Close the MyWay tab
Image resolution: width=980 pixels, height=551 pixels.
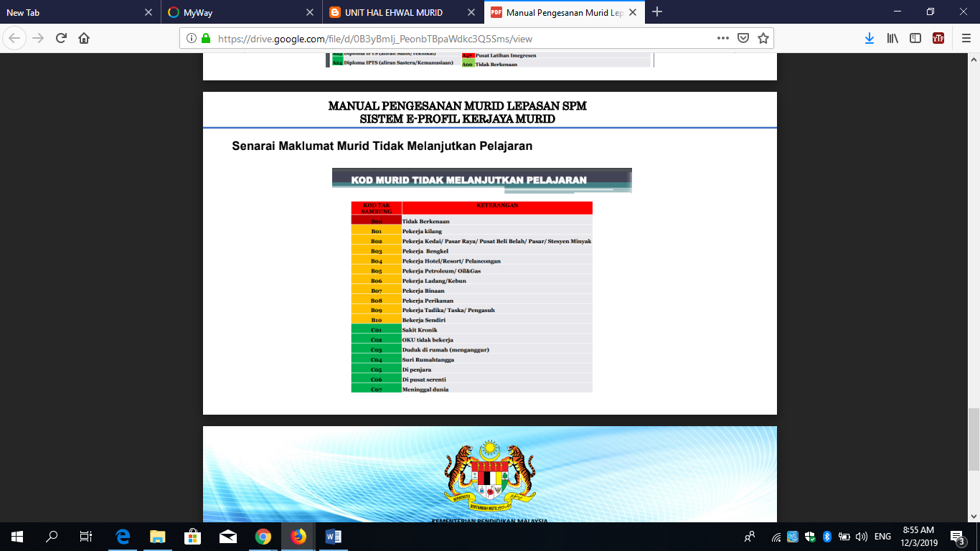coord(310,12)
